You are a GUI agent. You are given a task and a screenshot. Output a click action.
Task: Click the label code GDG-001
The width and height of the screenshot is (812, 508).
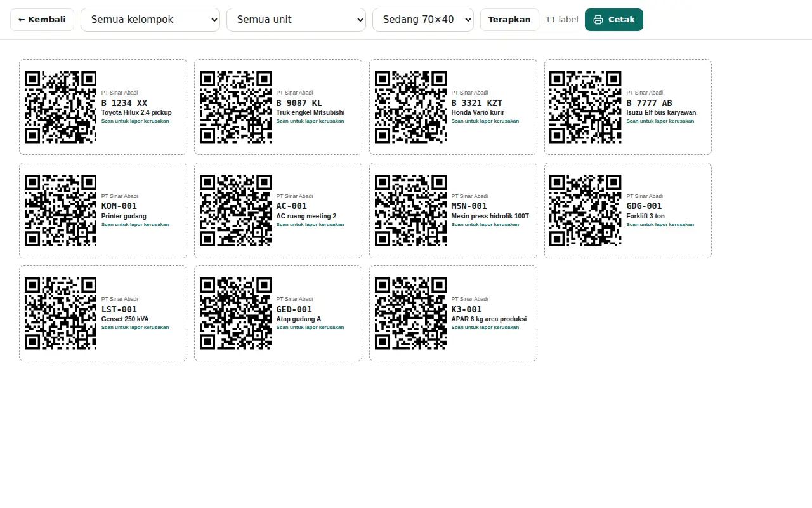click(x=645, y=206)
